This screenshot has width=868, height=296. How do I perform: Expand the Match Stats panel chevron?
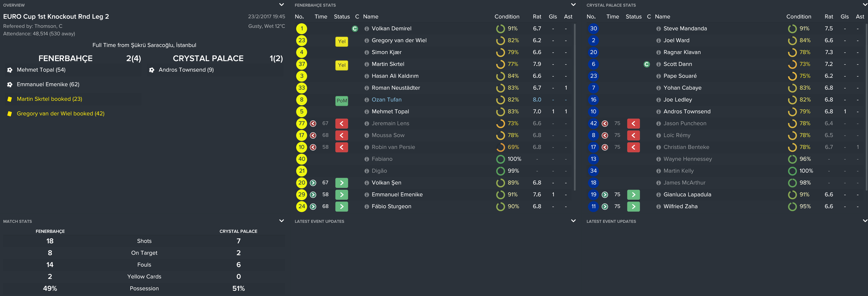281,221
